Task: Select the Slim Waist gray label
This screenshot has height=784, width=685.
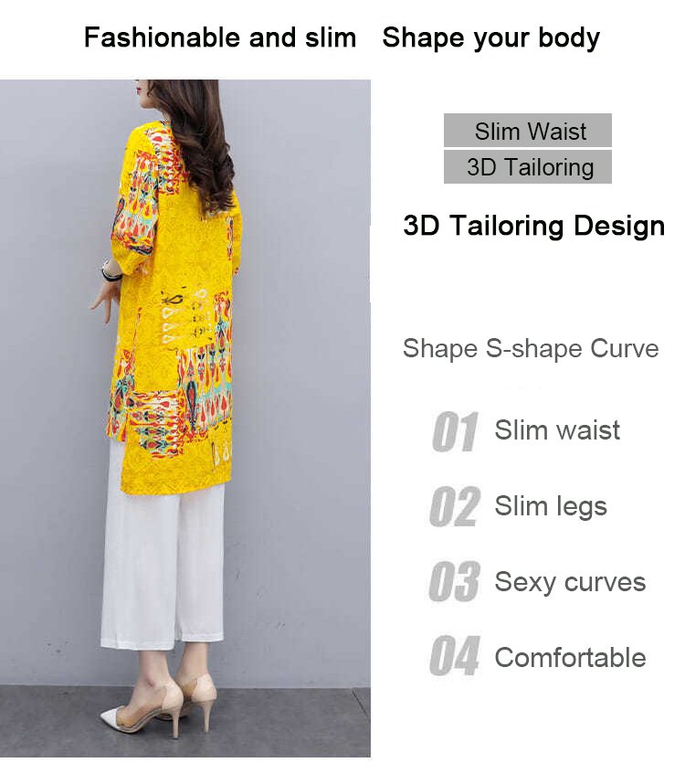Action: pyautogui.click(x=528, y=131)
